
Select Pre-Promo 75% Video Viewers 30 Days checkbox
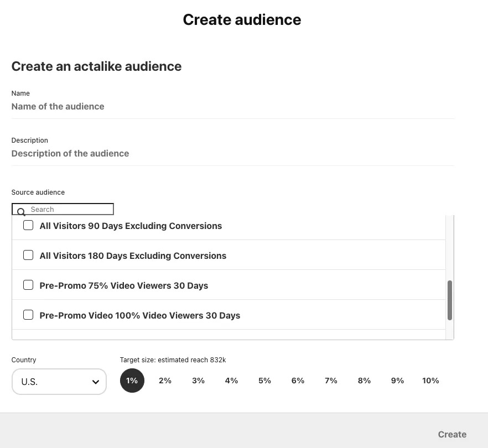pyautogui.click(x=28, y=285)
